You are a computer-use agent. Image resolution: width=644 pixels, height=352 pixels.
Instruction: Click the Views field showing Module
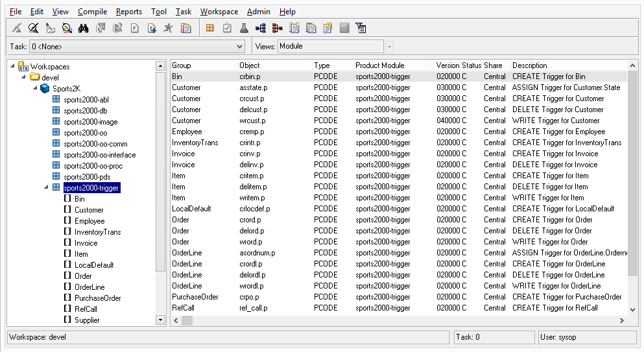(x=331, y=47)
